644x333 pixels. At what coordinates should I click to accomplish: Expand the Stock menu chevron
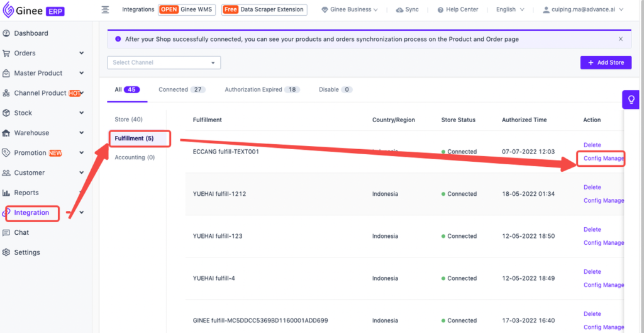82,113
